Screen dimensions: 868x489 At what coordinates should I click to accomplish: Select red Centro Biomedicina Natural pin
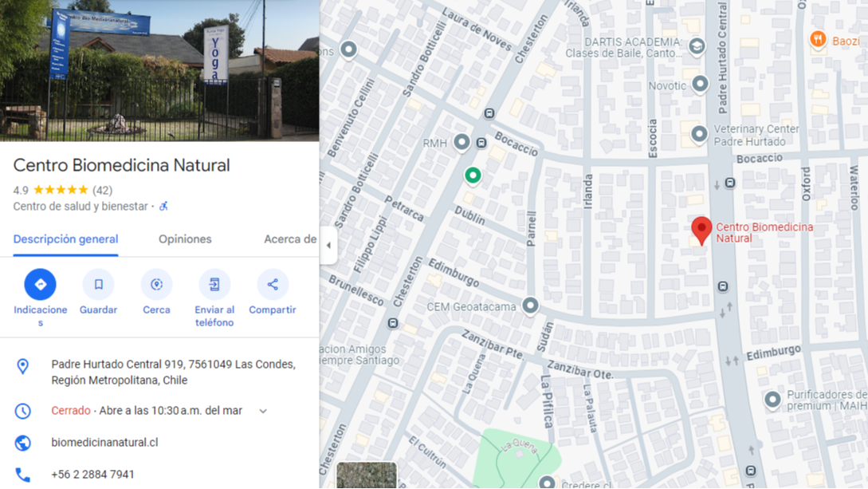701,231
